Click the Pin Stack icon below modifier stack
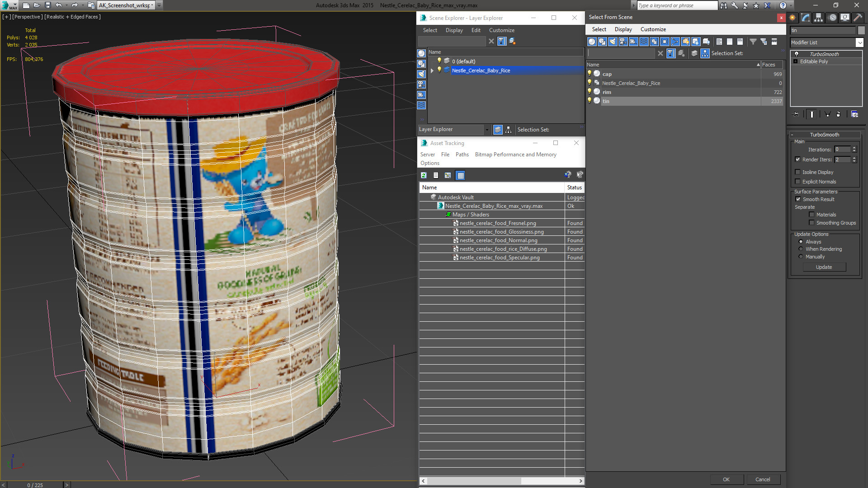 pyautogui.click(x=796, y=114)
